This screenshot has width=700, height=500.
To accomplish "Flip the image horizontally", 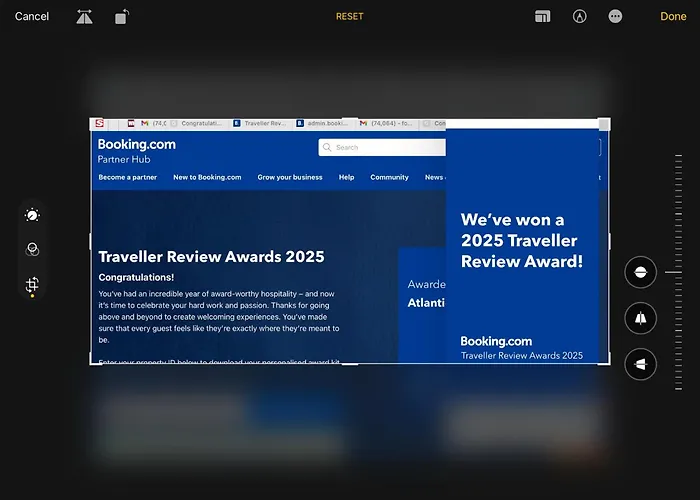I will click(84, 17).
